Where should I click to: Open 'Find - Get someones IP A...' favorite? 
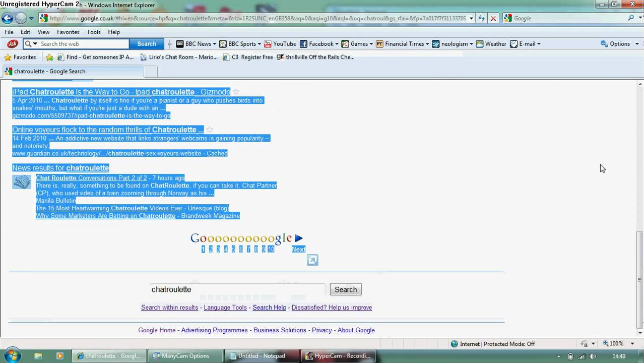[x=95, y=57]
